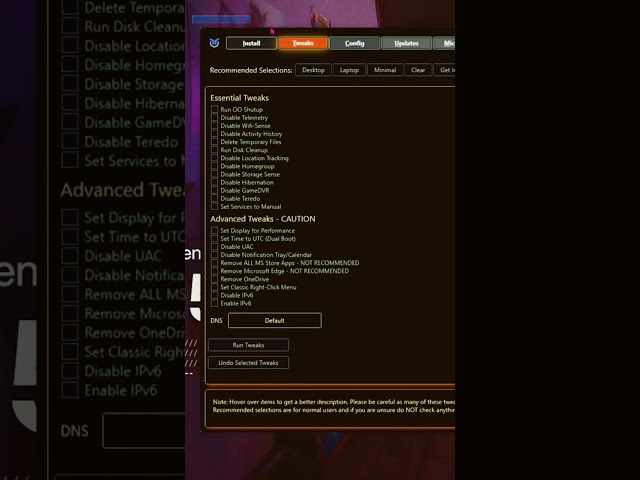640x480 pixels.
Task: Enable Disable Telemetry checkbox
Action: click(214, 118)
